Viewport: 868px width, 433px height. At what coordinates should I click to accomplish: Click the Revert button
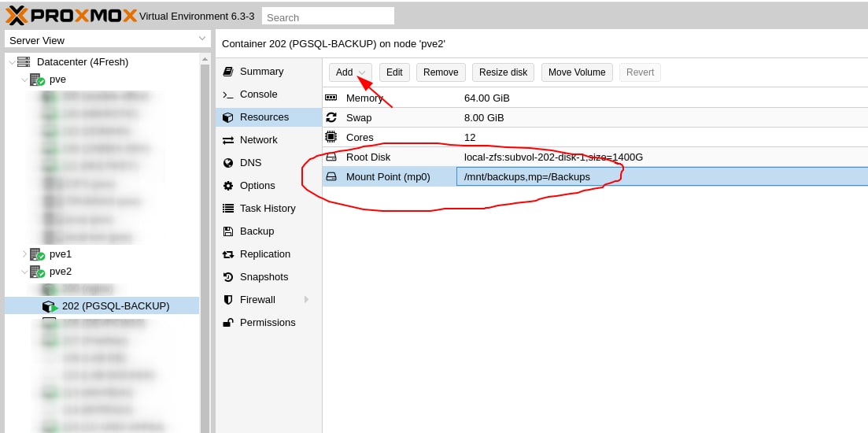point(640,72)
